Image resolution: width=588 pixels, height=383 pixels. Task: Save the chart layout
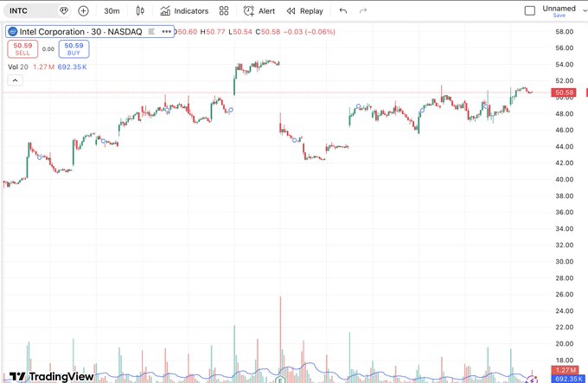click(x=559, y=16)
